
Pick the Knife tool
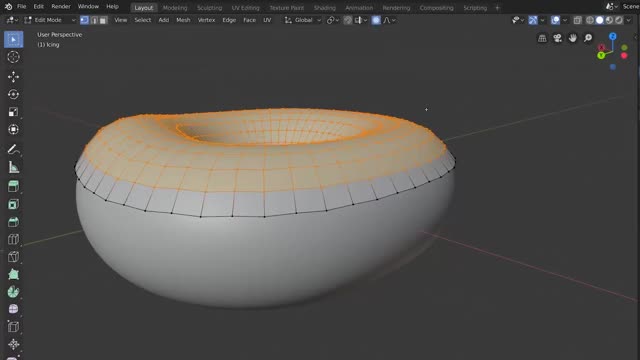tap(13, 257)
